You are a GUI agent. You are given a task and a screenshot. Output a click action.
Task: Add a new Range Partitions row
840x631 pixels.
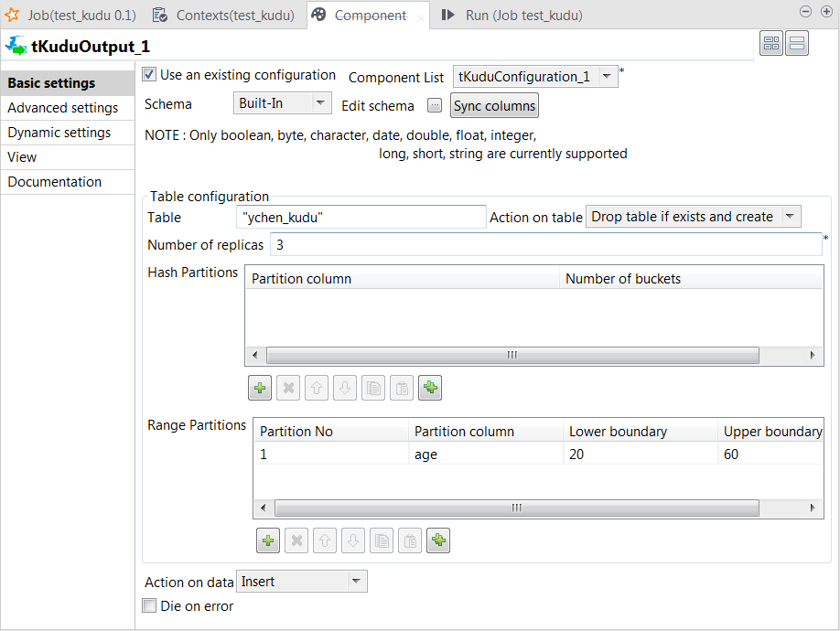coord(268,541)
